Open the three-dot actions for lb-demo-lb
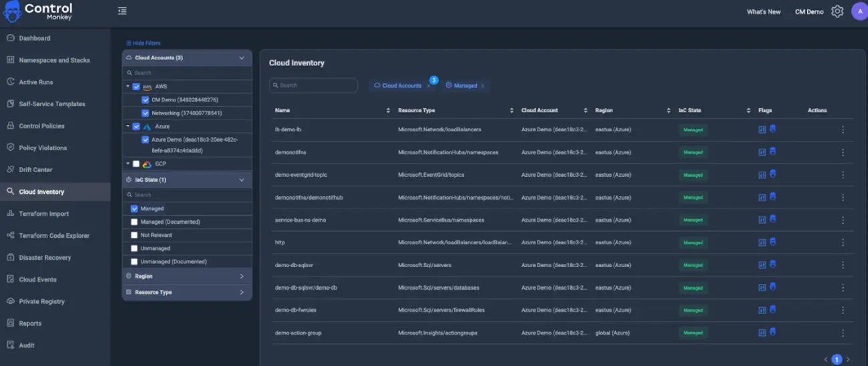The height and width of the screenshot is (366, 868). [x=843, y=130]
